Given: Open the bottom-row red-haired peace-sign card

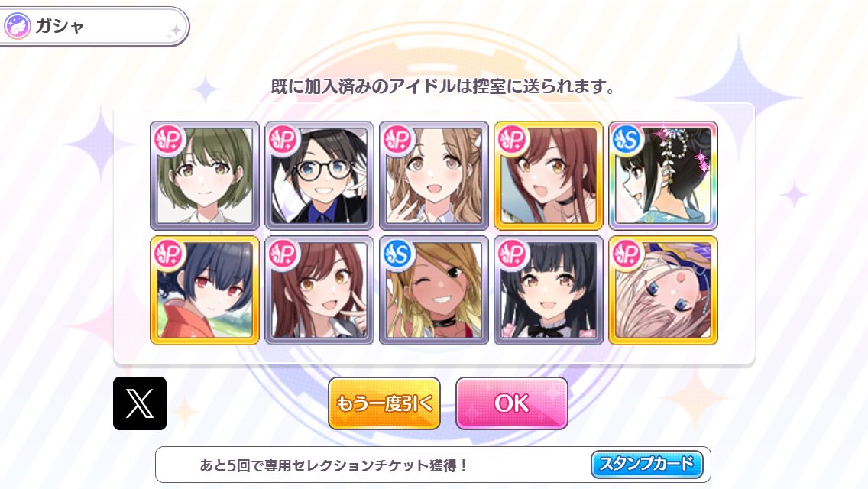Looking at the screenshot, I should click(x=319, y=290).
